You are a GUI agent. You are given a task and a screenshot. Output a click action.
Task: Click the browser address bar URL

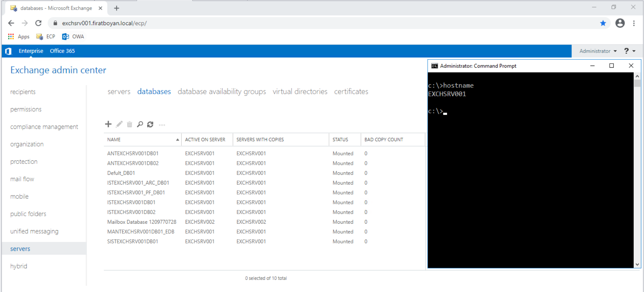coord(104,23)
